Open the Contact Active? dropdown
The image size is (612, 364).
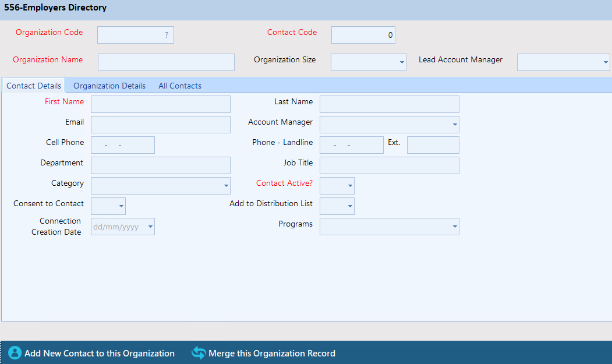349,186
